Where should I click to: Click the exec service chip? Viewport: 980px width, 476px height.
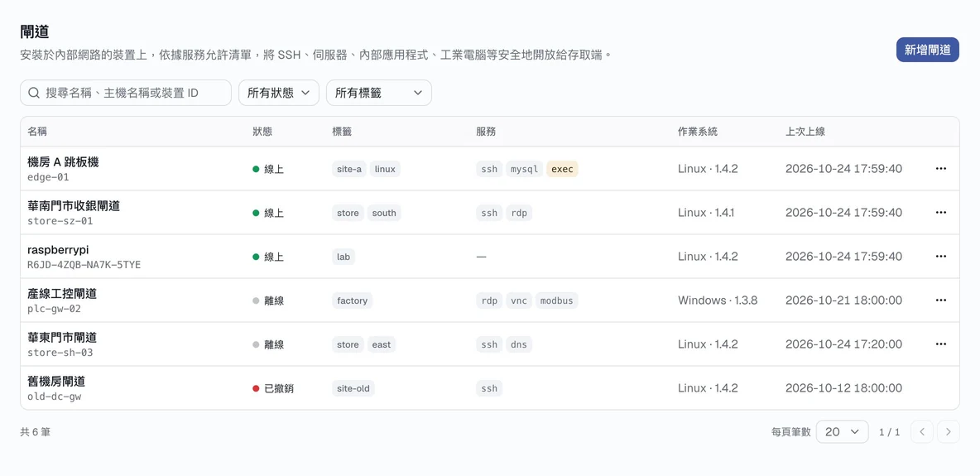click(562, 169)
